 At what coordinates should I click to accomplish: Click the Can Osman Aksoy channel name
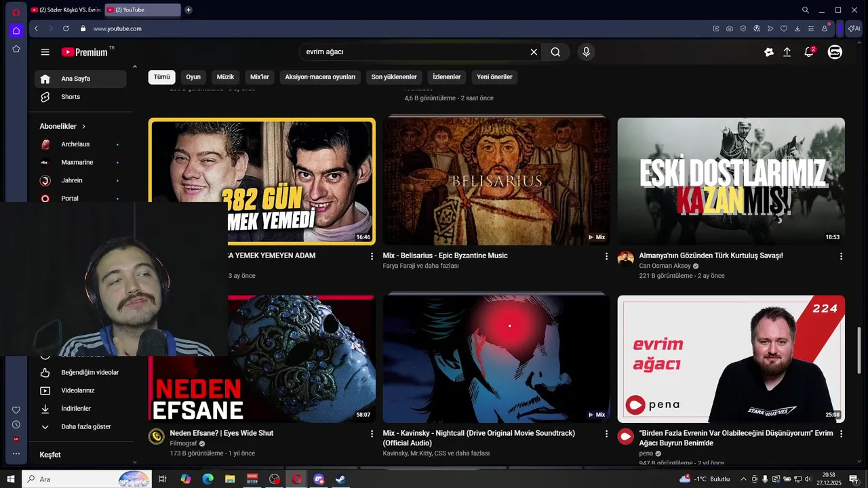[665, 266]
